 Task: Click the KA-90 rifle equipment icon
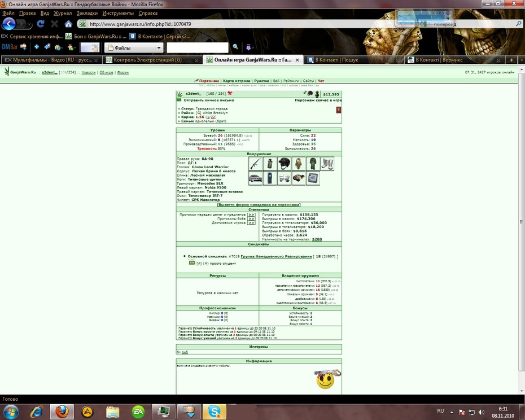tap(256, 164)
